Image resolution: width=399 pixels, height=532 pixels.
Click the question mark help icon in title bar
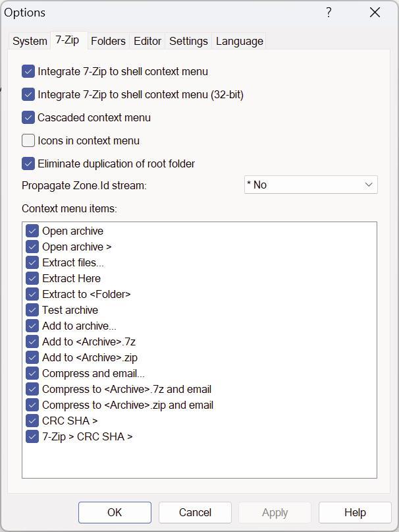pyautogui.click(x=329, y=13)
